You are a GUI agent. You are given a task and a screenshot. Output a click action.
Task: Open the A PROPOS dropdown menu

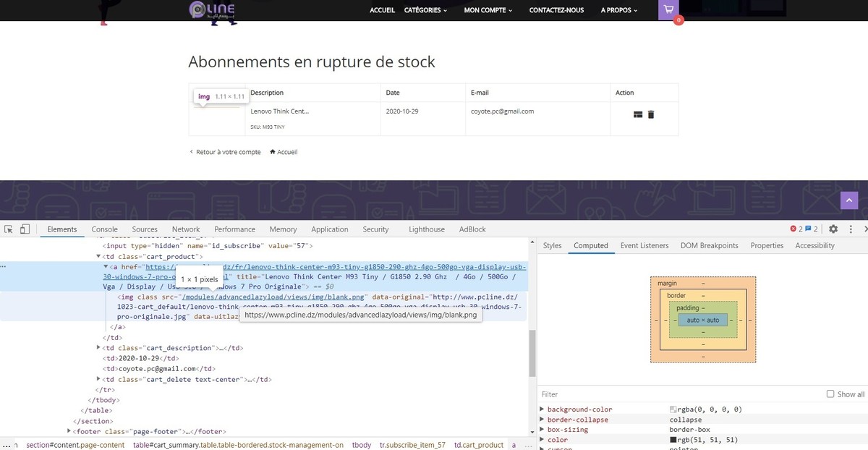pyautogui.click(x=619, y=10)
